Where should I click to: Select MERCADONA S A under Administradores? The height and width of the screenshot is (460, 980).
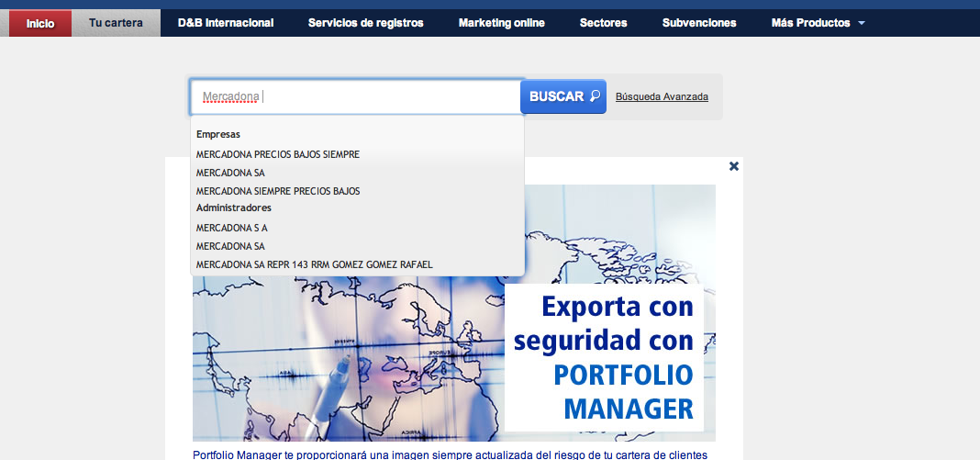(x=232, y=228)
